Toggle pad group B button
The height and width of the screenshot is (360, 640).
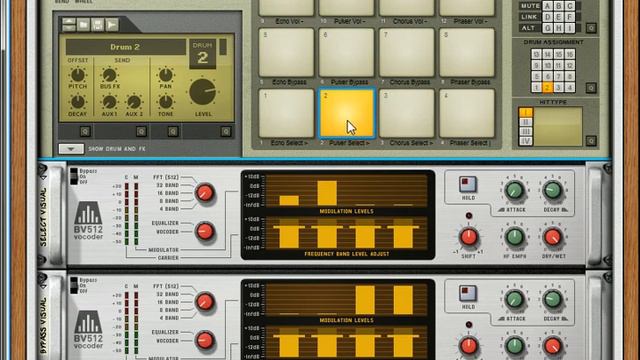pyautogui.click(x=559, y=6)
